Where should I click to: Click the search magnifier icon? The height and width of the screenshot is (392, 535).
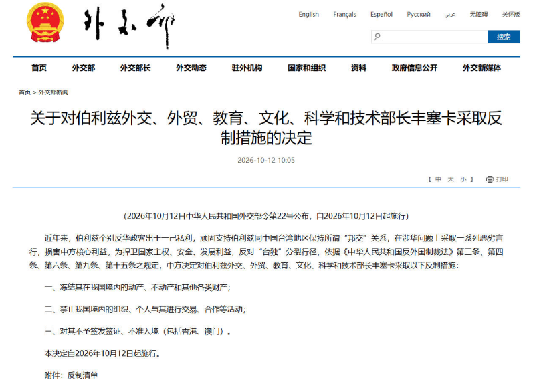377,37
